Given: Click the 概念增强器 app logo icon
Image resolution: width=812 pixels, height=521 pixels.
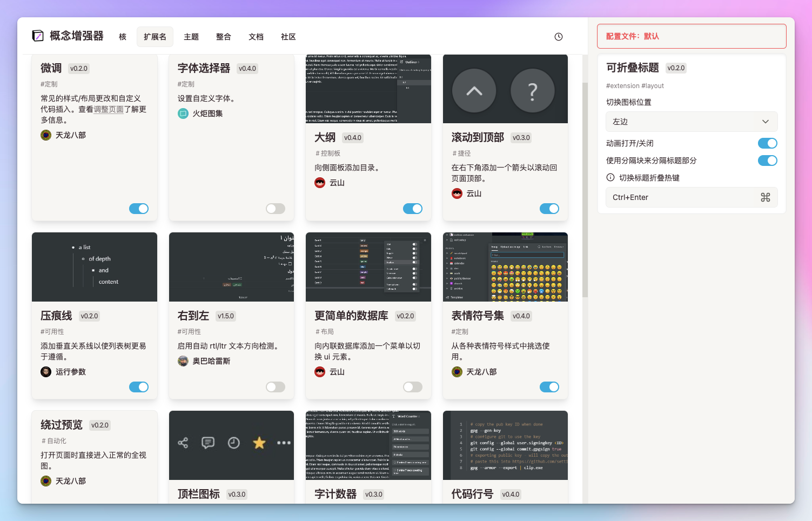Looking at the screenshot, I should coord(38,36).
